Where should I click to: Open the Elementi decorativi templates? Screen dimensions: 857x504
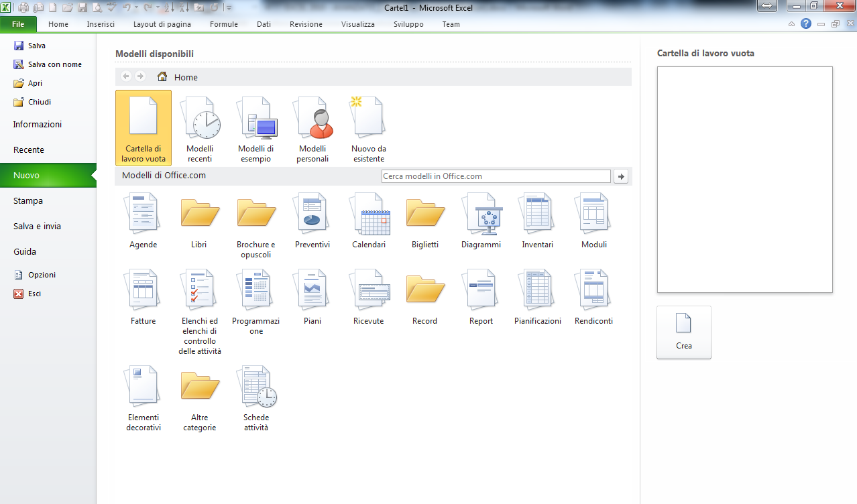click(144, 398)
